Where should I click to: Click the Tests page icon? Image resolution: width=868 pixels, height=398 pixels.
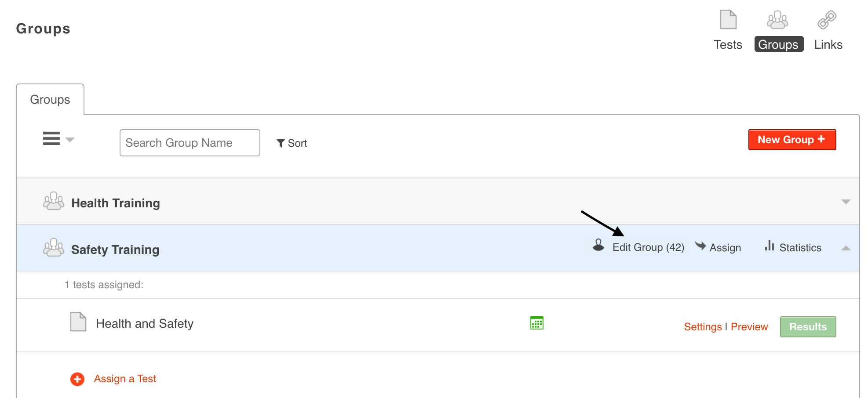[728, 20]
